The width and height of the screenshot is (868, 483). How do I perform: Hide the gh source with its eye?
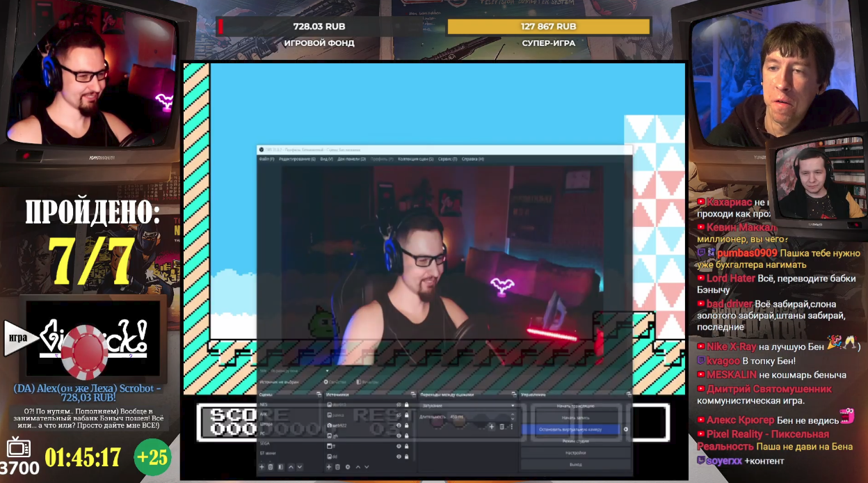tap(399, 436)
